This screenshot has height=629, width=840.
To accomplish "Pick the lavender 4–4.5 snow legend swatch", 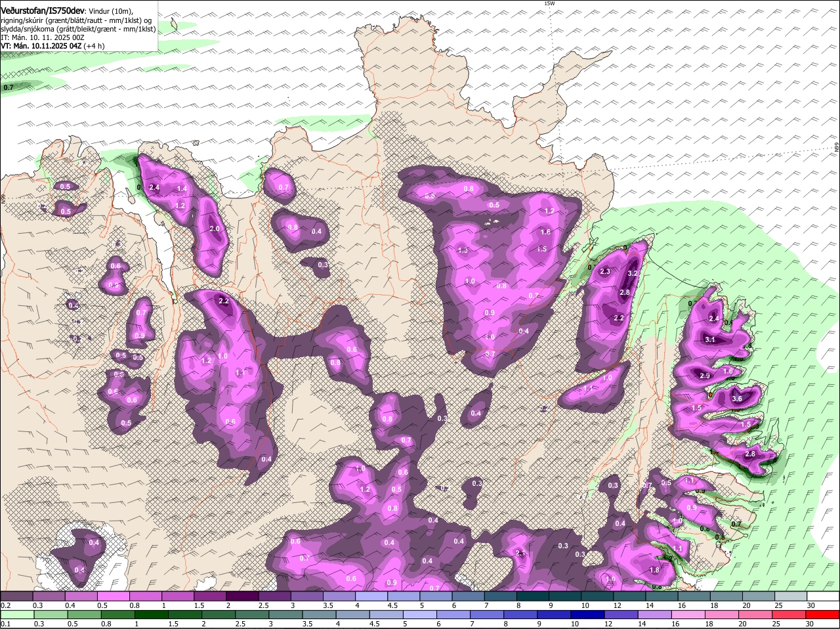I will point(372,595).
